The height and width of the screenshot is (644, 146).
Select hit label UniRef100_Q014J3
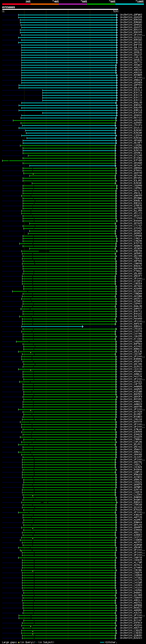(x=131, y=128)
